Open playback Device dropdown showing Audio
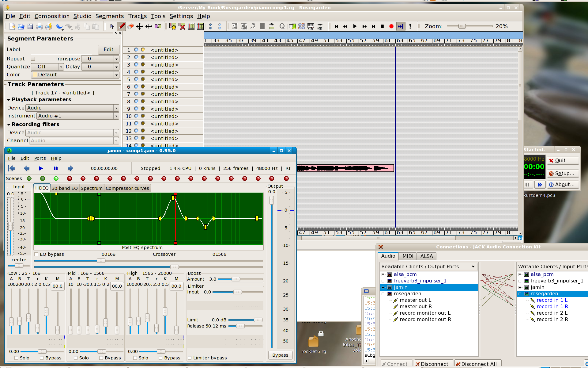The image size is (588, 368). [72, 108]
